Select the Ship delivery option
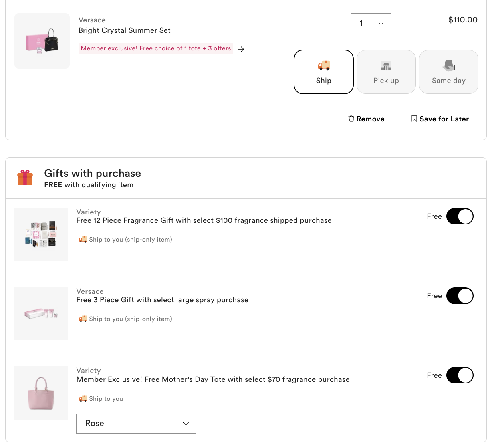Screen dimensions: 488x448 (x=324, y=72)
